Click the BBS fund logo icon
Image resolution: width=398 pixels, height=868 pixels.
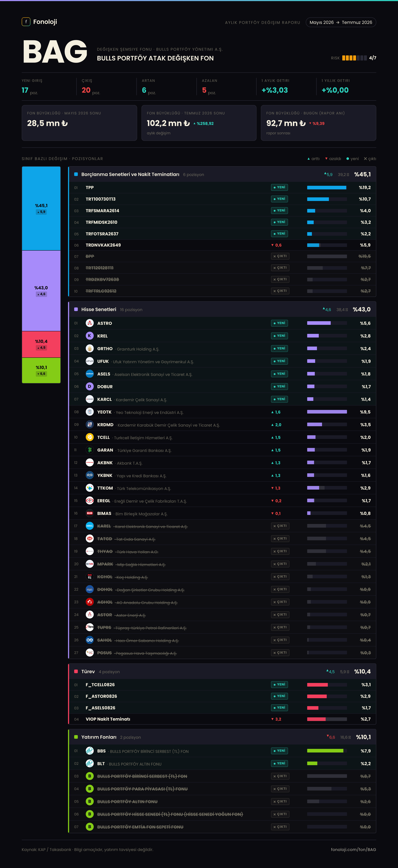[90, 751]
